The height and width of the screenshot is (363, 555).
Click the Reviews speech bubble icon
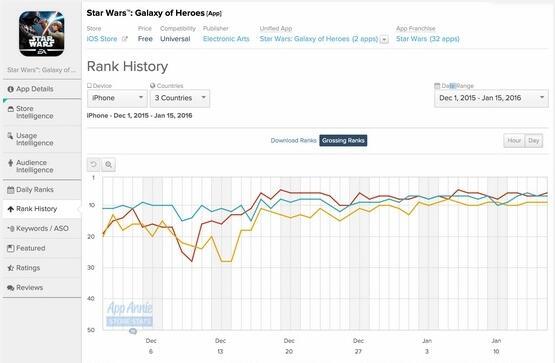click(11, 288)
